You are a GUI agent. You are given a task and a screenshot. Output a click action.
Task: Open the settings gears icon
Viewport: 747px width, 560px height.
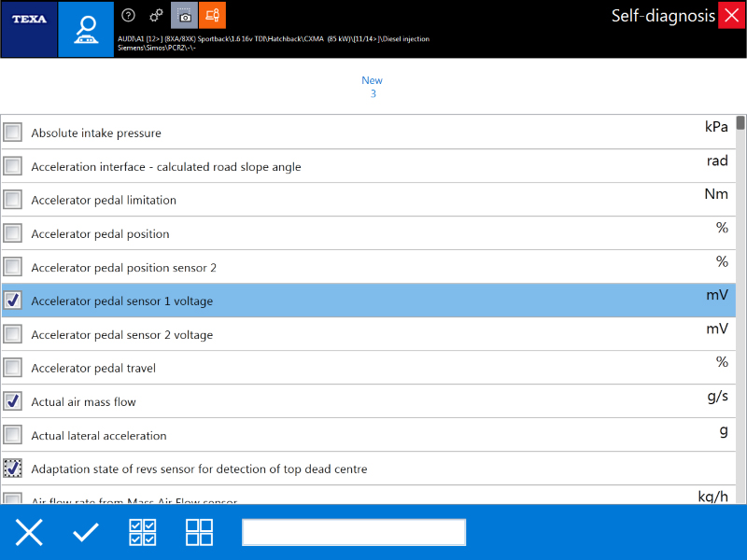(x=156, y=16)
